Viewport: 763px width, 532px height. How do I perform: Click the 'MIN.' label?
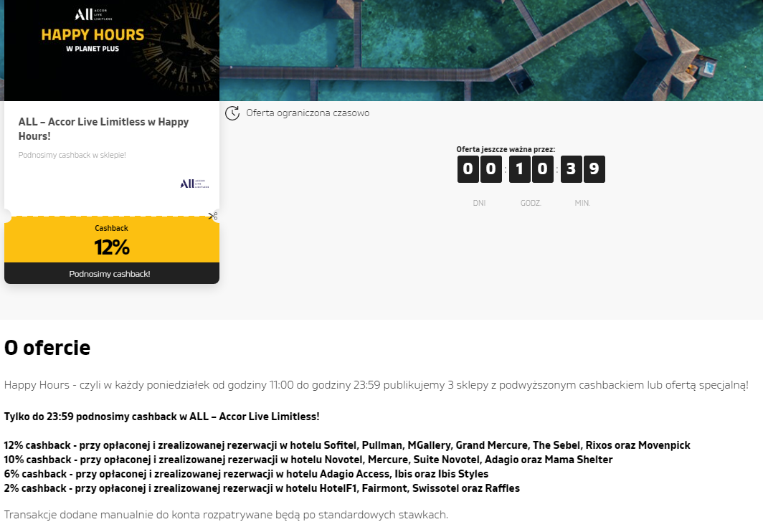582,203
